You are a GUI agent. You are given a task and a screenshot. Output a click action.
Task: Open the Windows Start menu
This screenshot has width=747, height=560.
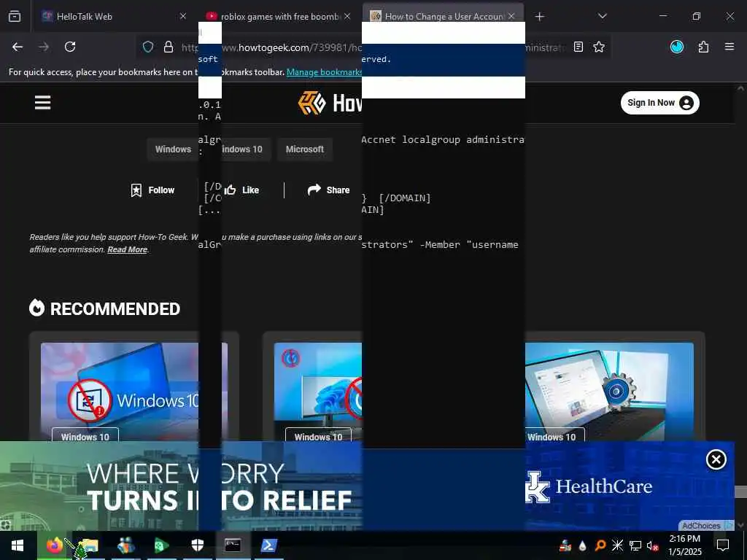18,545
